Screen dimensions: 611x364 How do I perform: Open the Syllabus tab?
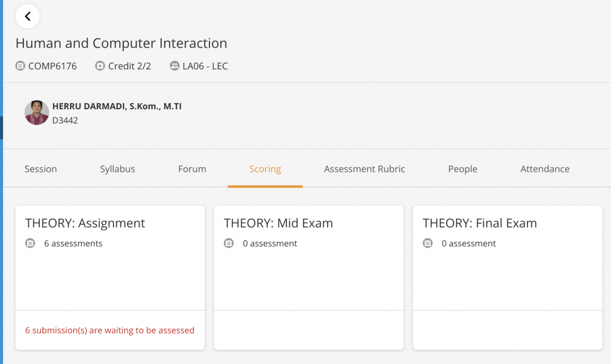coord(118,169)
